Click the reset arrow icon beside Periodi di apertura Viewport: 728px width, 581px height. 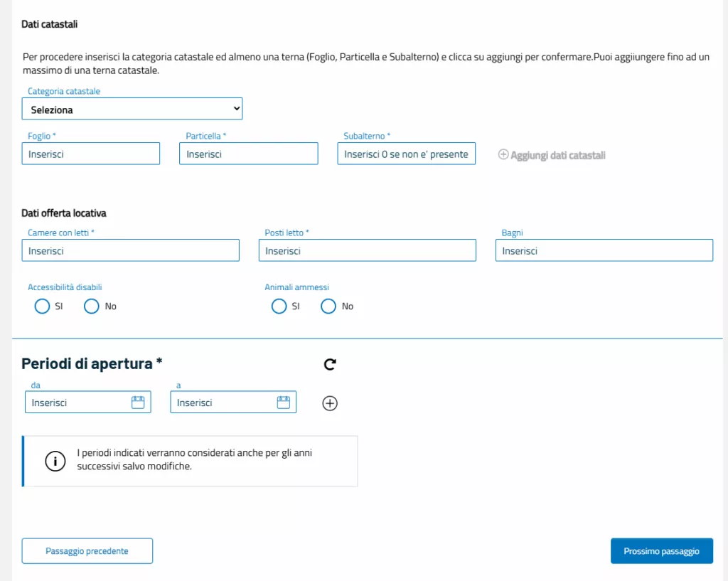[x=330, y=365]
